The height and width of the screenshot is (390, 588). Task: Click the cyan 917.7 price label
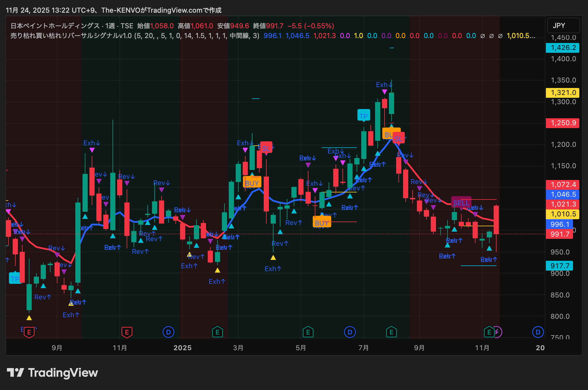(559, 266)
